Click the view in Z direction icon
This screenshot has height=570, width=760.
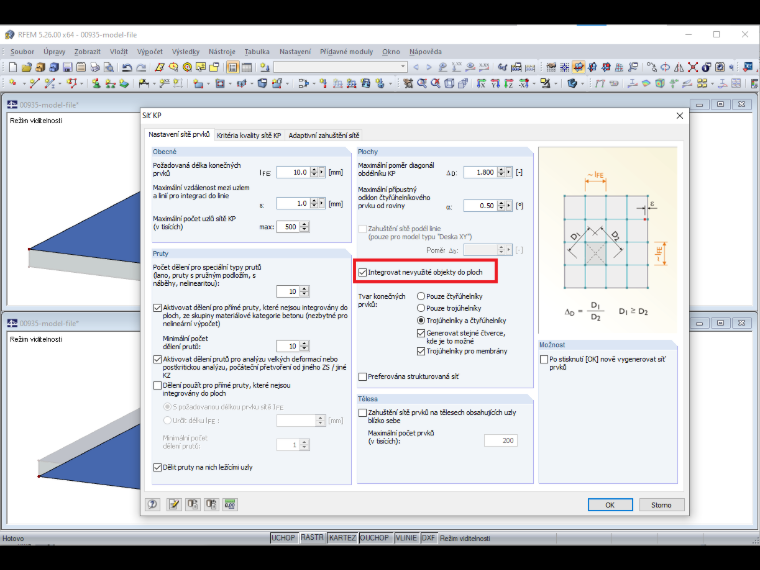coord(509,83)
